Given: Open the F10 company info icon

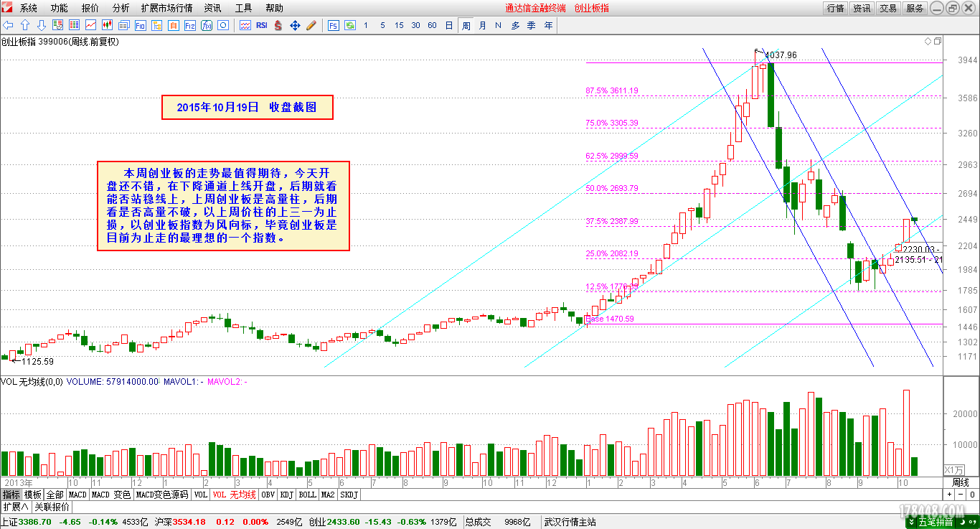Looking at the screenshot, I should pyautogui.click(x=140, y=25).
